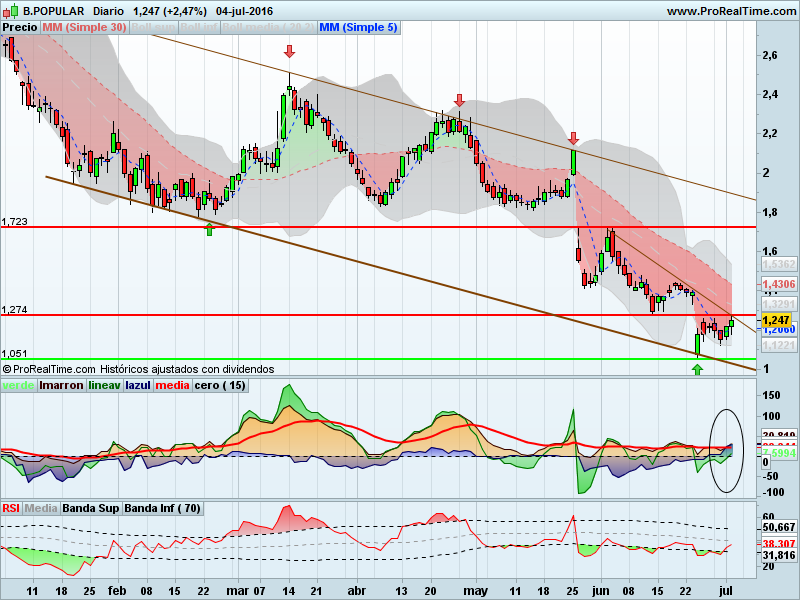Click the 2,2 price axis label
Viewport: 800px width, 600px height.
(769, 134)
